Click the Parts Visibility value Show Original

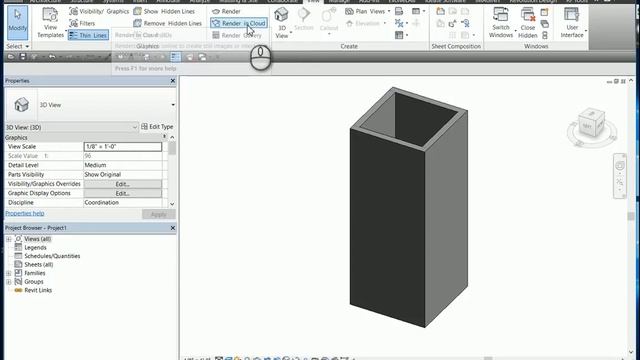click(122, 175)
